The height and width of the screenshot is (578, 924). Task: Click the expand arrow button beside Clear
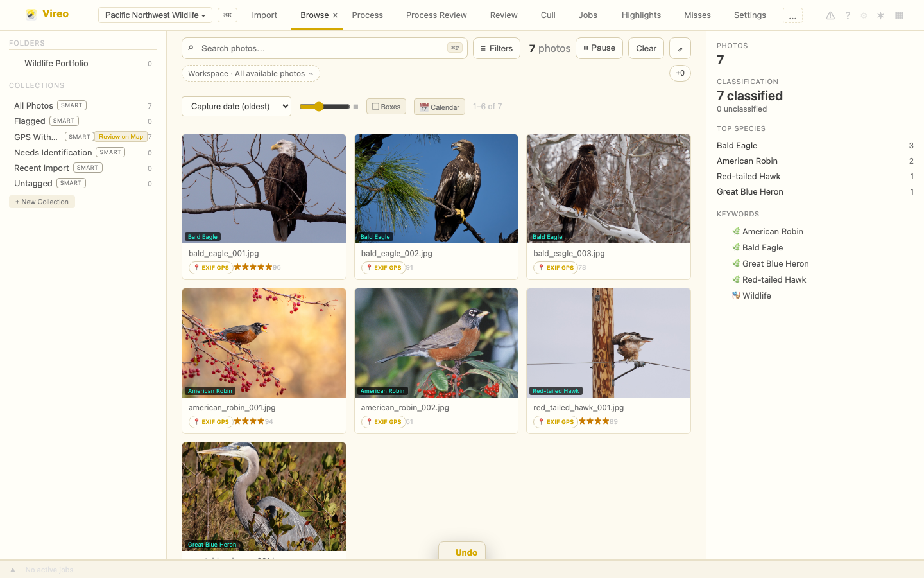(x=680, y=48)
